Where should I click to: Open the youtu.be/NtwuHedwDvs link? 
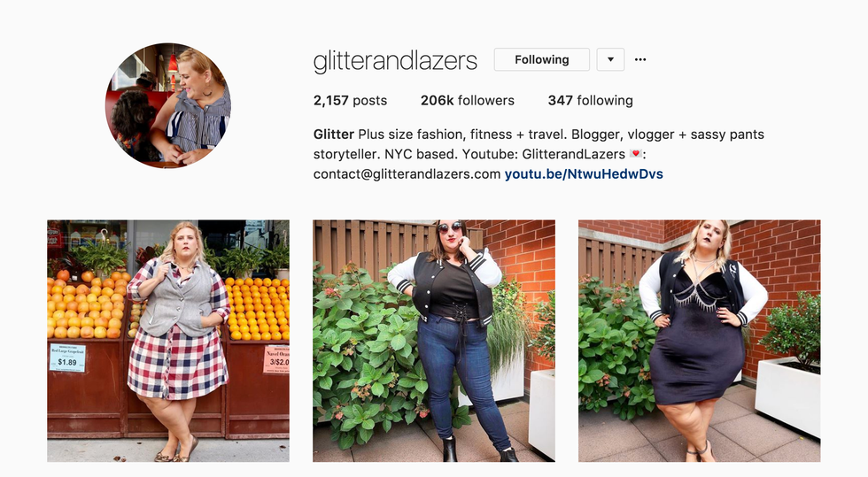(x=584, y=174)
